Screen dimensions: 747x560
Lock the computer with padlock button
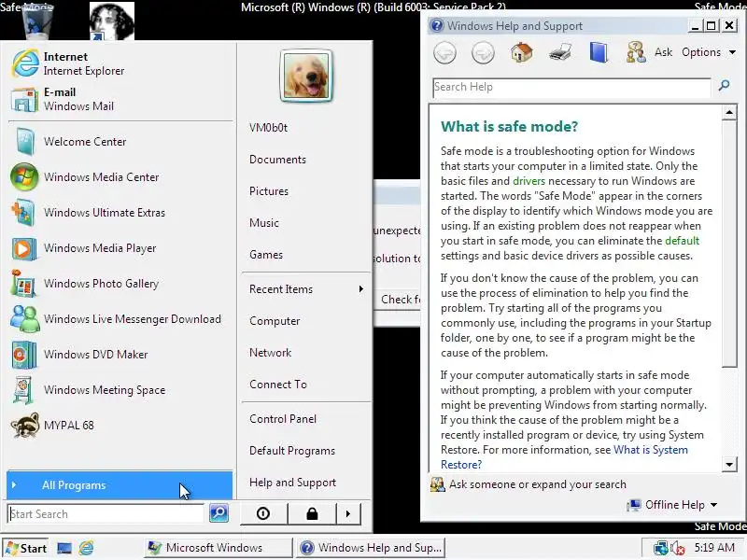click(312, 514)
